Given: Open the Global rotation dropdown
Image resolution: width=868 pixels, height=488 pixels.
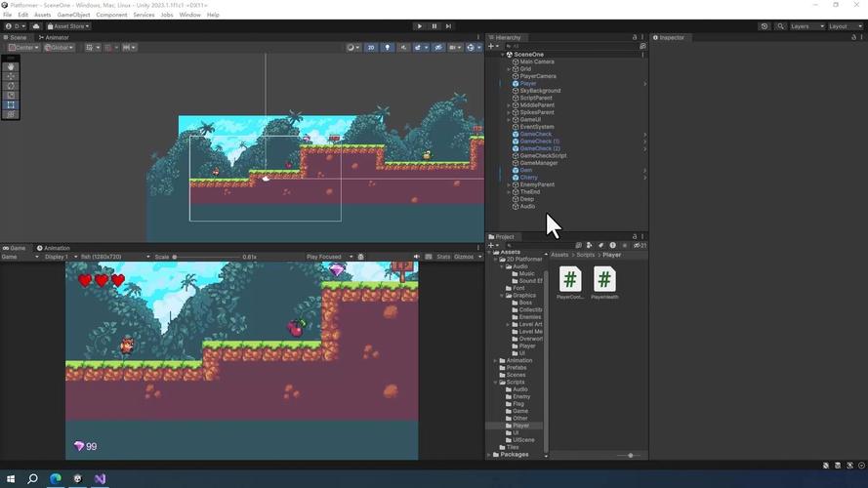Looking at the screenshot, I should click(59, 48).
